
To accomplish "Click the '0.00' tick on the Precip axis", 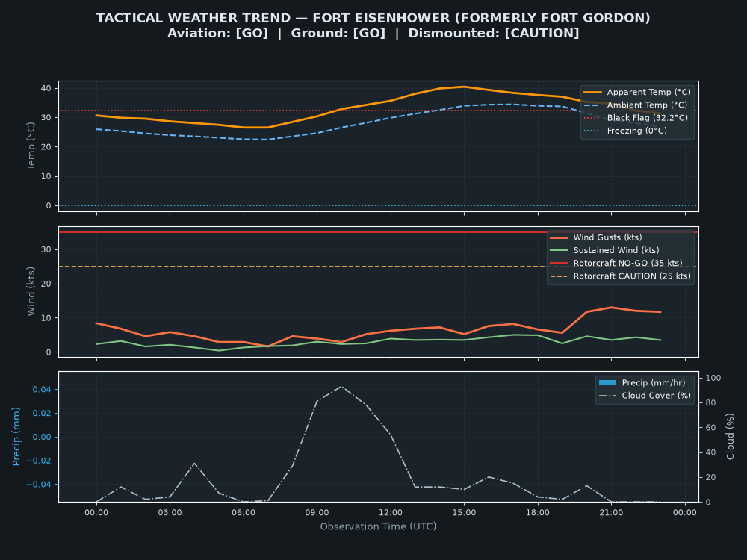I will click(x=42, y=437).
